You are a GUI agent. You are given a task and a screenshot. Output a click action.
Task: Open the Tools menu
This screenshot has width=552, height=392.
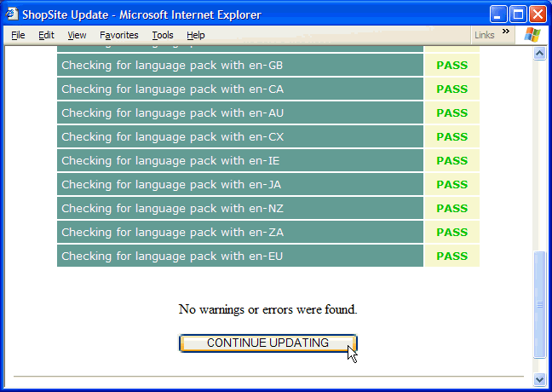pyautogui.click(x=162, y=35)
